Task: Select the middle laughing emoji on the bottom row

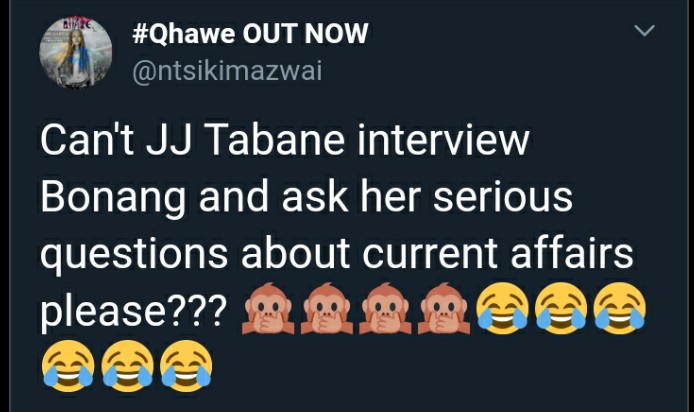Action: (127, 366)
